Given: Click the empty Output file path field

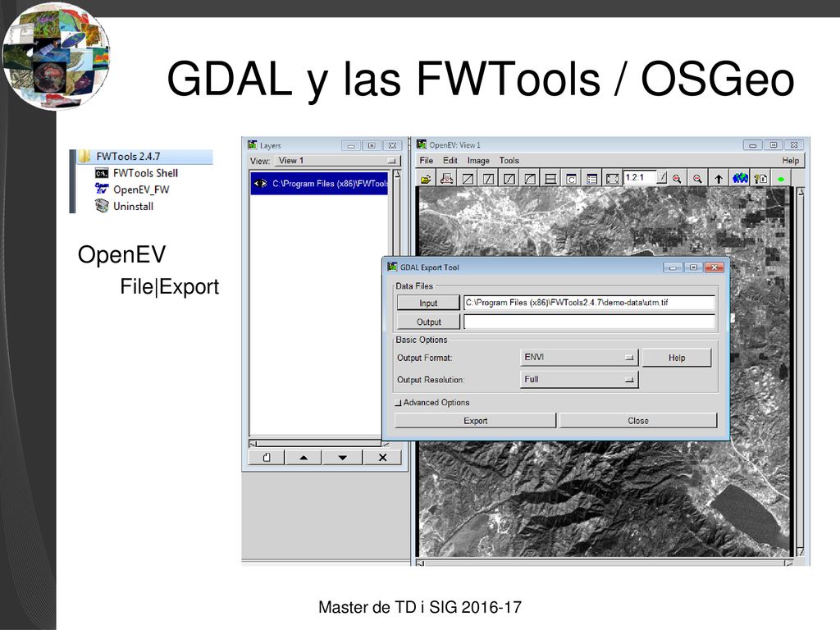Looking at the screenshot, I should pyautogui.click(x=589, y=322).
